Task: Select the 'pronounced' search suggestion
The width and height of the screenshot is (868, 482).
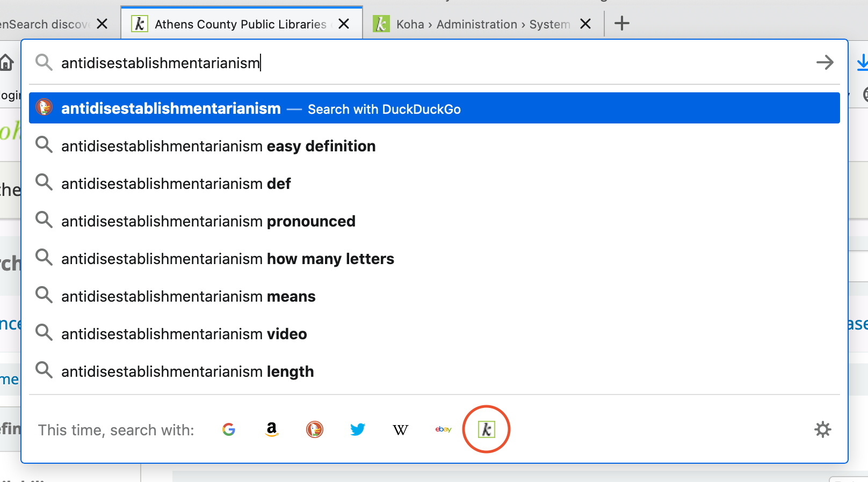Action: point(208,221)
